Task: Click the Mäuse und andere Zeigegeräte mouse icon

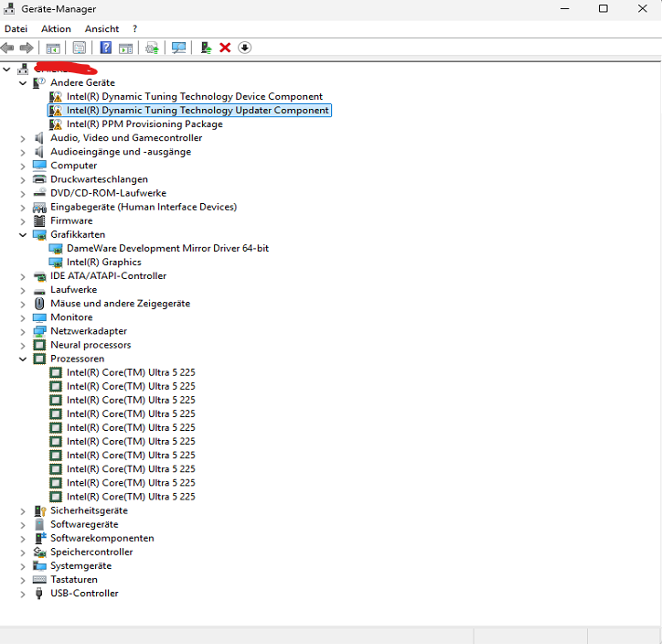Action: pyautogui.click(x=39, y=304)
